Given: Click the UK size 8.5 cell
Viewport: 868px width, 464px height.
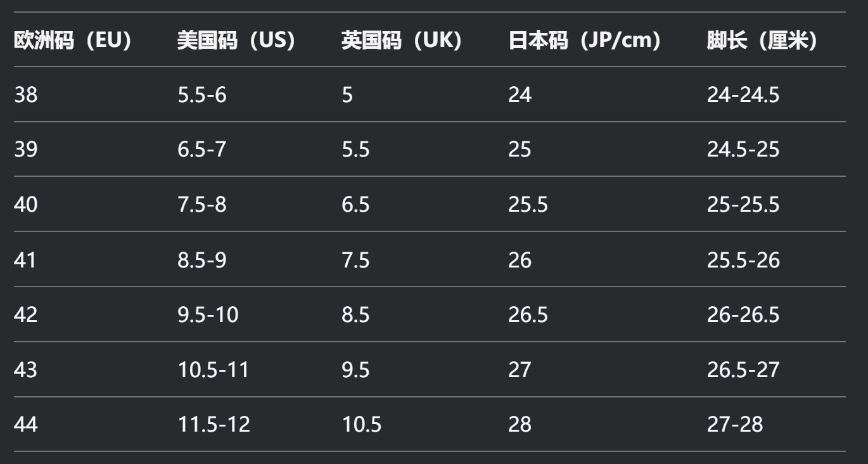Looking at the screenshot, I should [x=355, y=315].
